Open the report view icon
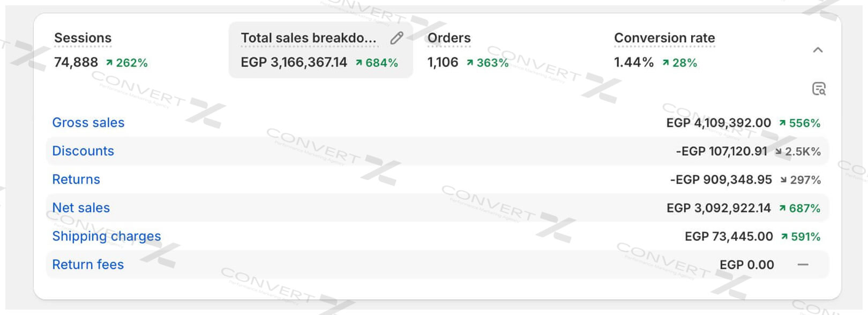Screen dimensions: 868x315 (x=819, y=89)
